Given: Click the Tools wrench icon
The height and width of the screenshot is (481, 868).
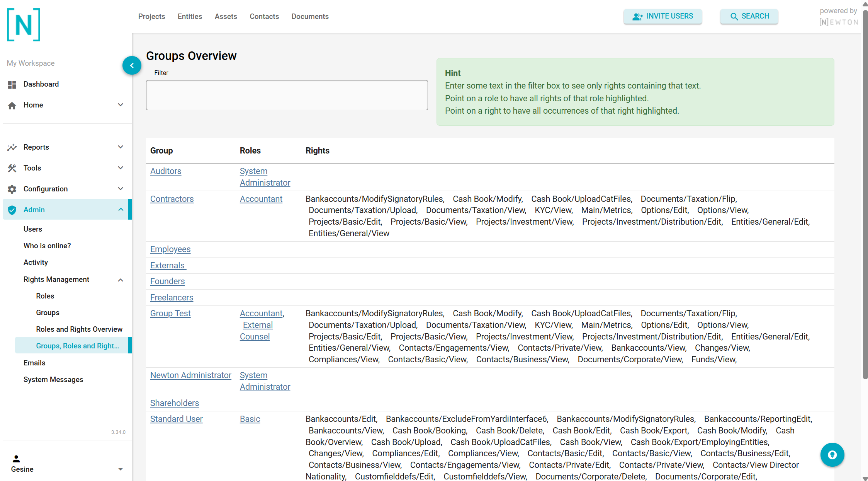Looking at the screenshot, I should [x=12, y=168].
